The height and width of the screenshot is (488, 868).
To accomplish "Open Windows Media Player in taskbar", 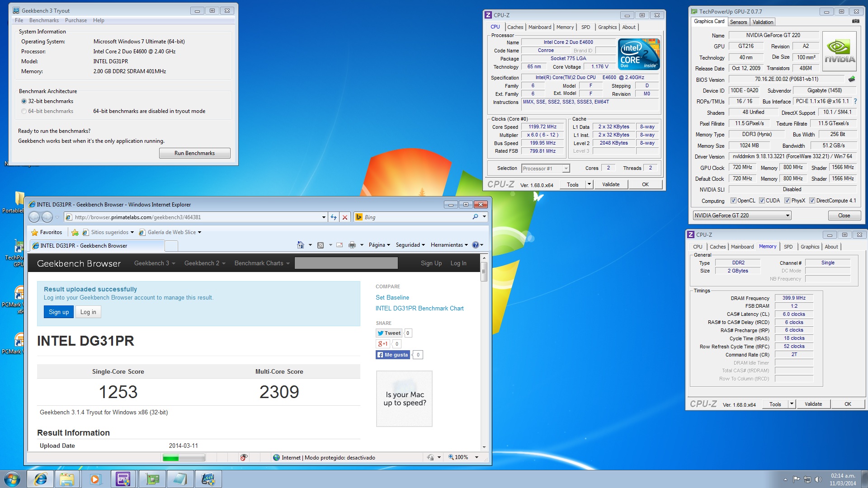I will pyautogui.click(x=95, y=479).
